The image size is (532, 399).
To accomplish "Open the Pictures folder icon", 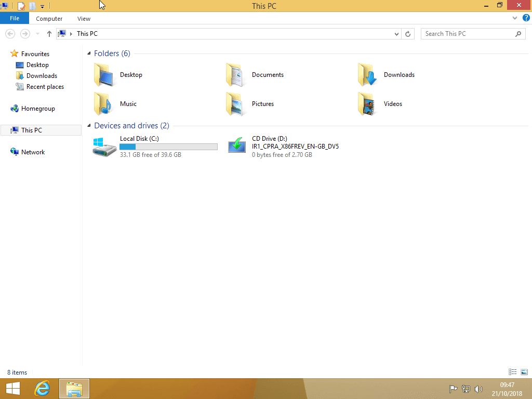I will click(x=235, y=104).
